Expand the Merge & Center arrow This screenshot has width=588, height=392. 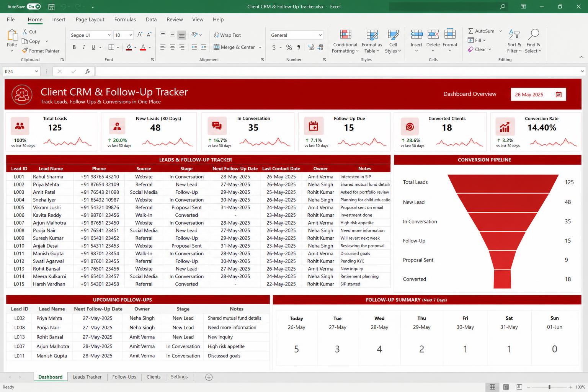tap(260, 47)
